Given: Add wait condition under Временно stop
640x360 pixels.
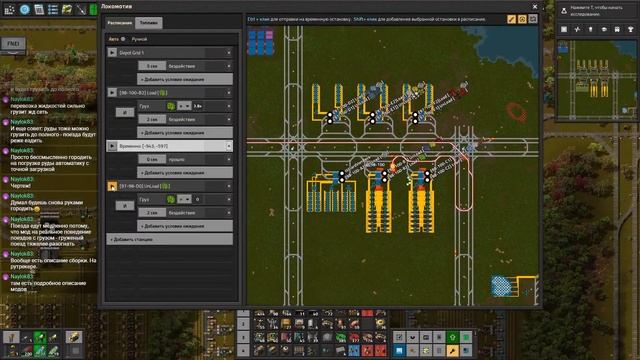Looking at the screenshot, I should point(185,173).
